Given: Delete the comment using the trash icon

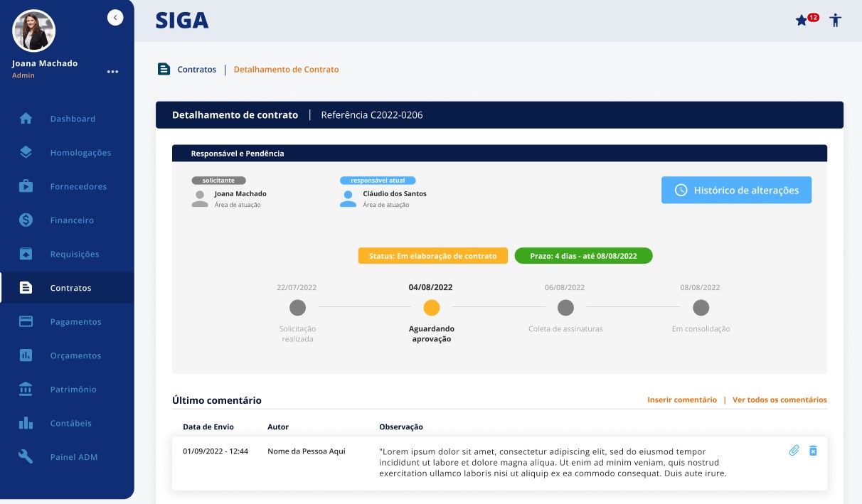Looking at the screenshot, I should [x=813, y=450].
